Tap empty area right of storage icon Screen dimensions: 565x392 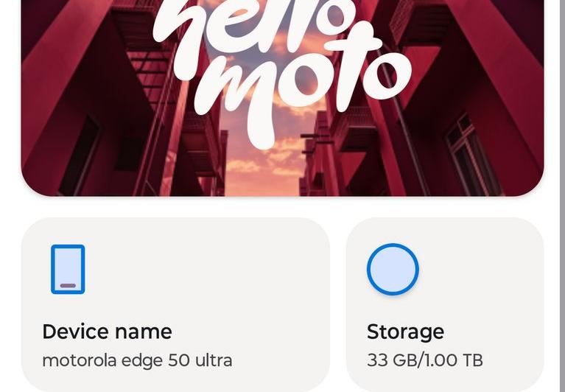[486, 269]
